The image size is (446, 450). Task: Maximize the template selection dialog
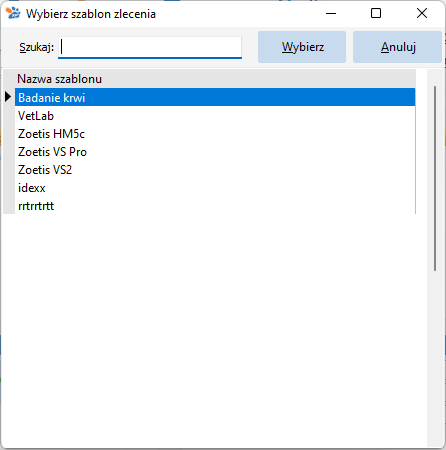pos(376,14)
